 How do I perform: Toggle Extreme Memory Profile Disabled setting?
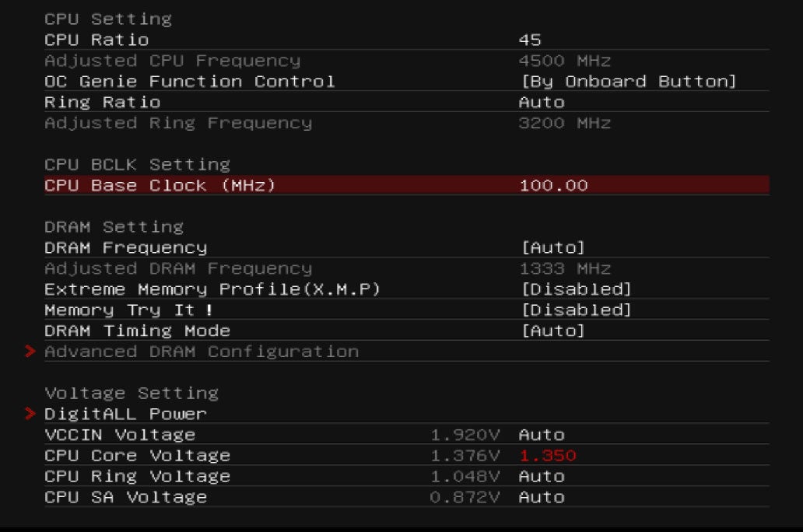[x=575, y=289]
